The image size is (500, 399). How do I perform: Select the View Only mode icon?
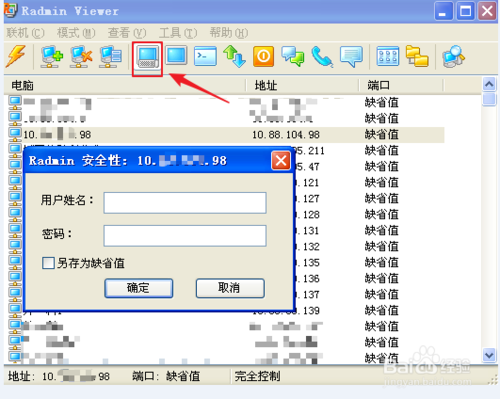point(176,56)
